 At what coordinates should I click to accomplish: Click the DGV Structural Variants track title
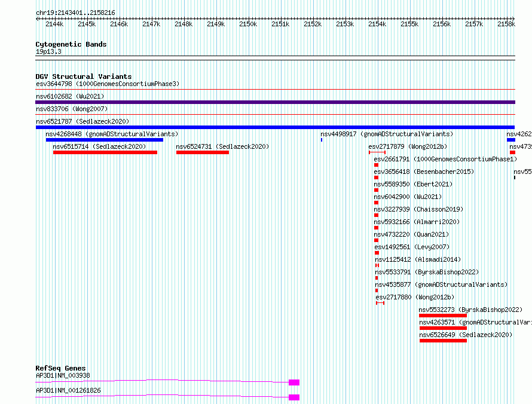point(84,76)
